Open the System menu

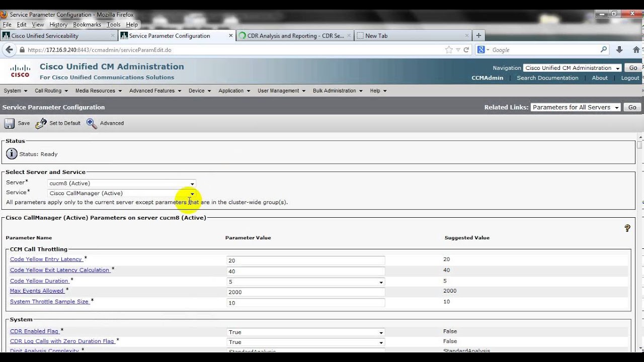point(15,91)
